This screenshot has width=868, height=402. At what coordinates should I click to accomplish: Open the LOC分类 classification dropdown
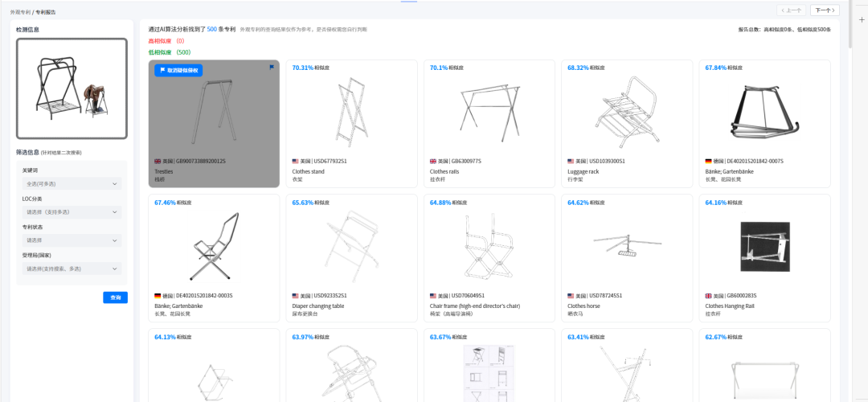(x=72, y=212)
